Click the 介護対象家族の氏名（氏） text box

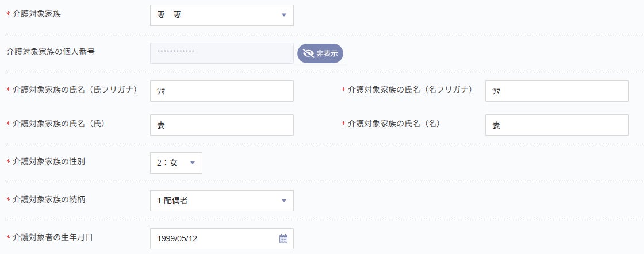tap(221, 125)
